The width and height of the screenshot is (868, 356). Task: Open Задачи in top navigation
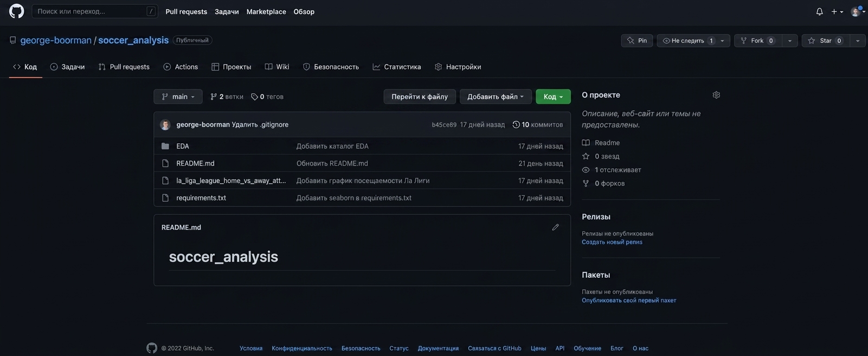pyautogui.click(x=227, y=11)
